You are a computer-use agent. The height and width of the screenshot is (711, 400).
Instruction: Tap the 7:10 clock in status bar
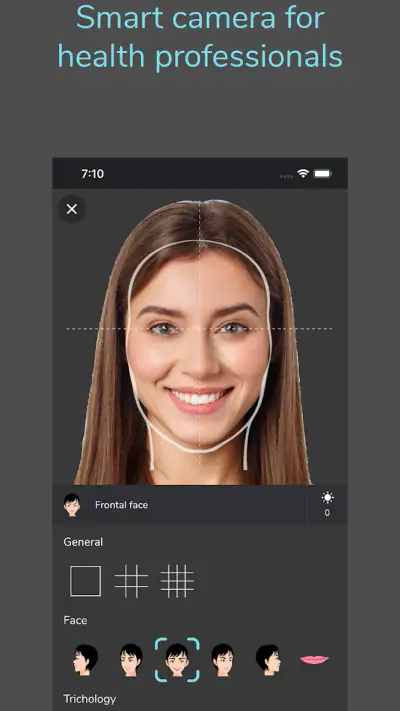click(93, 174)
